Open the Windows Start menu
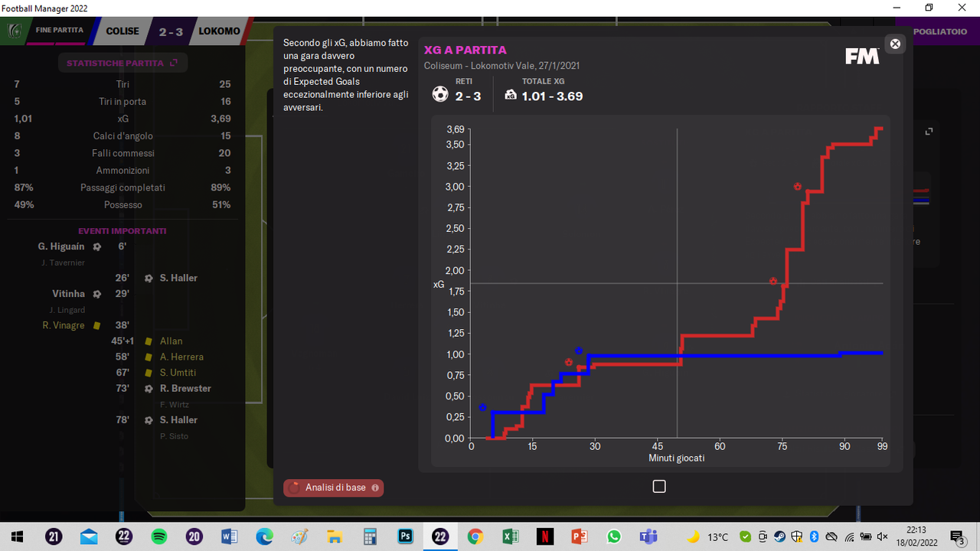The height and width of the screenshot is (551, 980). click(x=17, y=536)
